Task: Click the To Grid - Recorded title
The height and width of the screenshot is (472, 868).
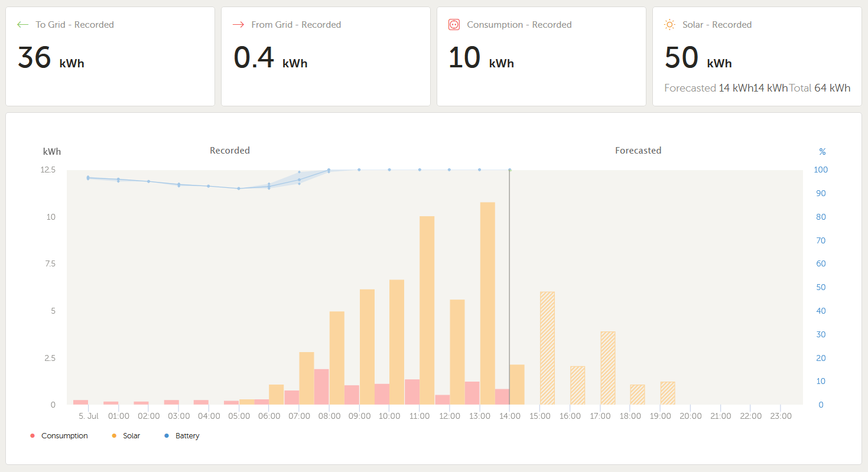Action: click(x=74, y=25)
